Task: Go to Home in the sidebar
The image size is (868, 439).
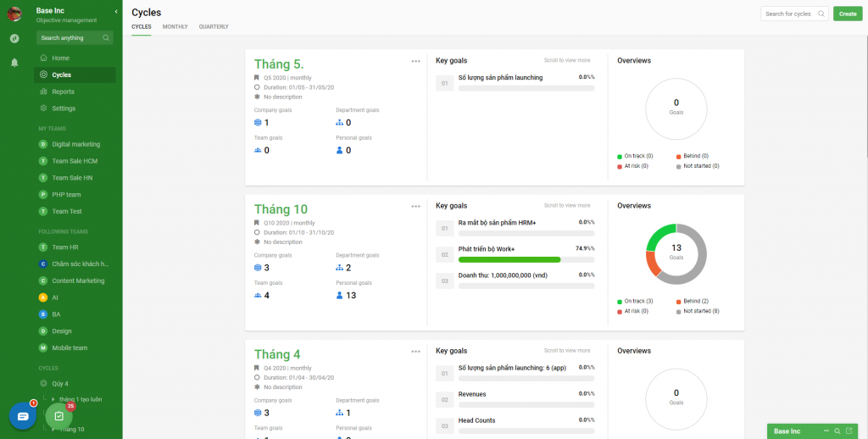Action: [60, 58]
